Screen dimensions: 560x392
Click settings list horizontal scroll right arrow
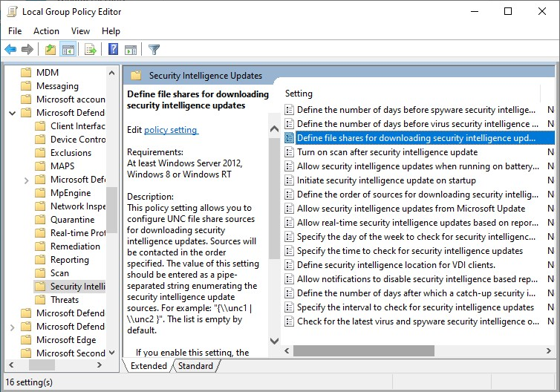pyautogui.click(x=549, y=350)
